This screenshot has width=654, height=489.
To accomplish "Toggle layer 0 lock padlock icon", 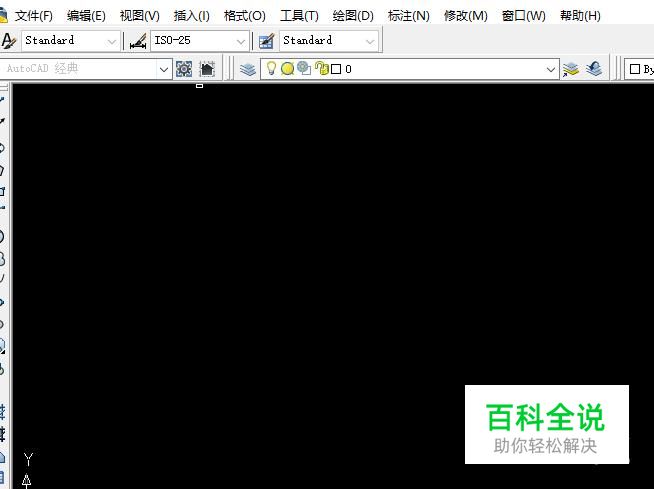I will 322,68.
